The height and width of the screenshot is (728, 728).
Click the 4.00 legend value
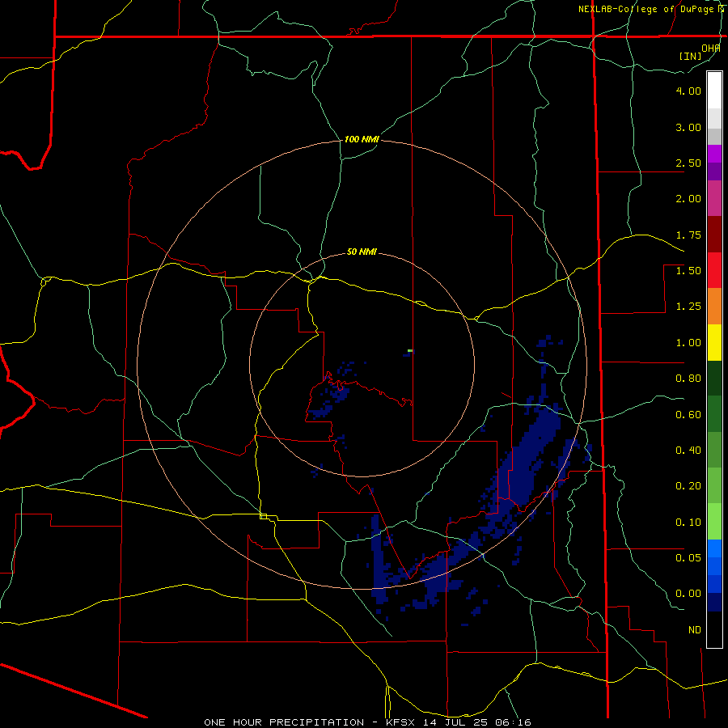tap(688, 91)
